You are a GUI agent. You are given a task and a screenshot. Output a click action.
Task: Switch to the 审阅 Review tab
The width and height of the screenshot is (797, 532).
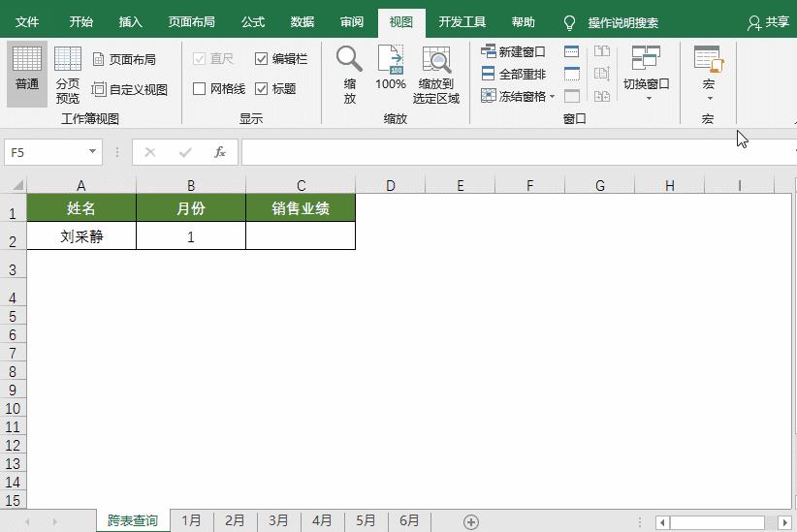[x=351, y=22]
